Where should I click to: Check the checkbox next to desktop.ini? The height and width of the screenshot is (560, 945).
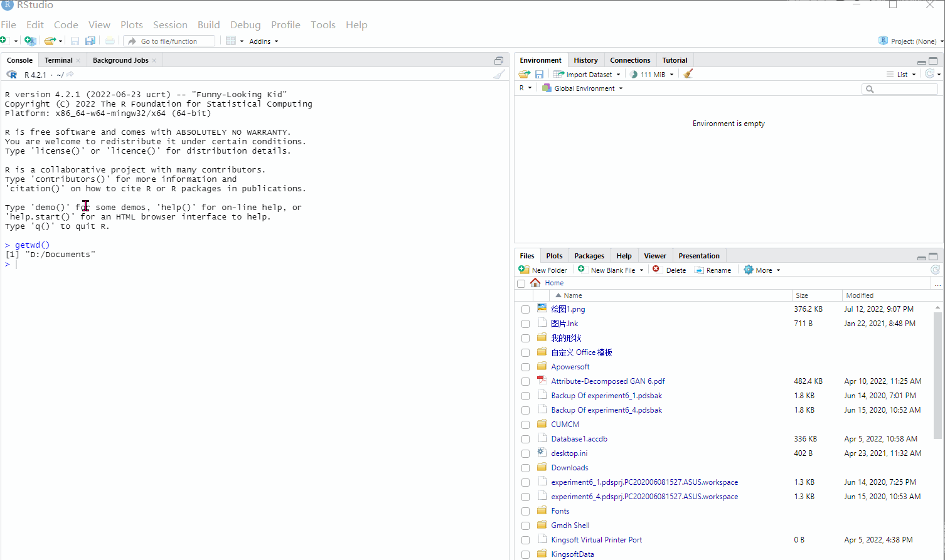[525, 453]
